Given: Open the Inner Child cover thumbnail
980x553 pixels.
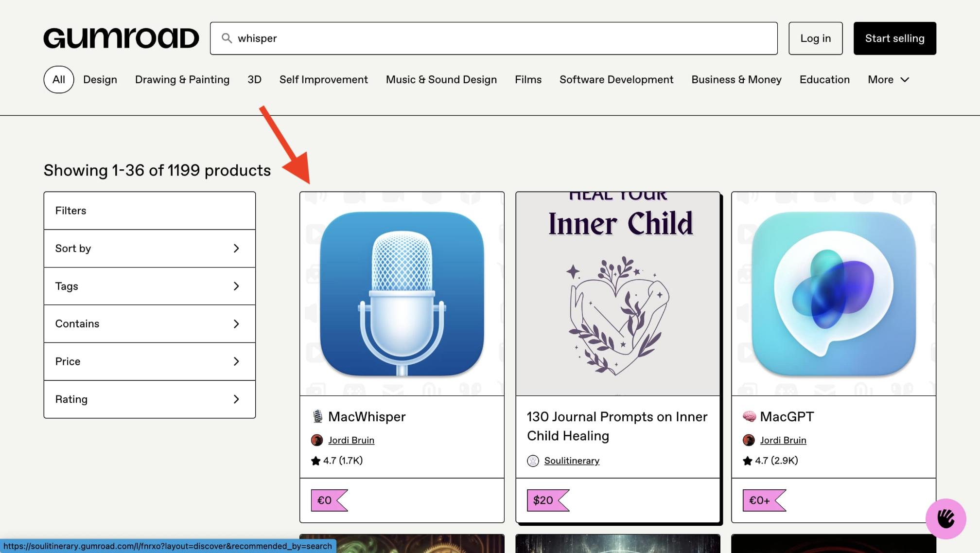Looking at the screenshot, I should [618, 294].
